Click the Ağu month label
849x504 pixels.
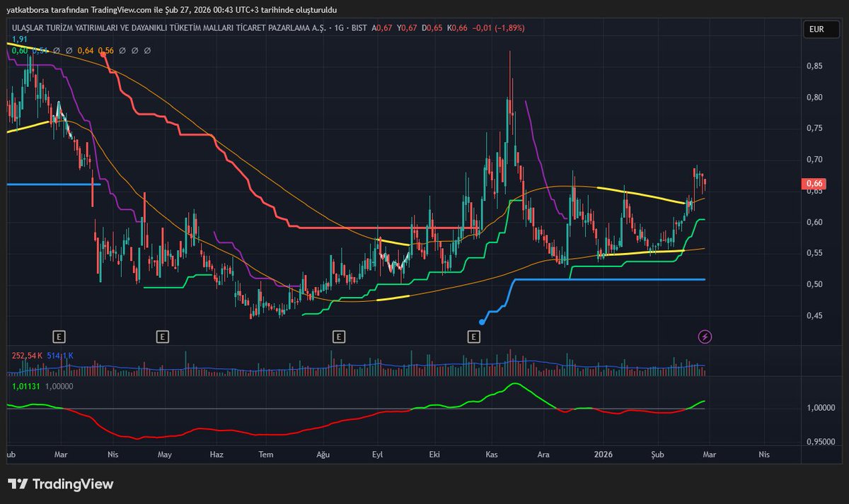pos(323,456)
